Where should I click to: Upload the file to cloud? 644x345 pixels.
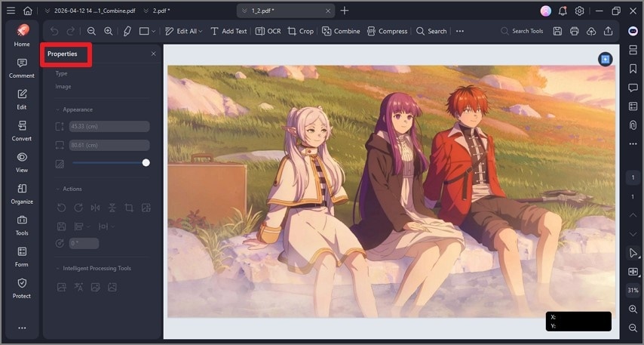591,31
